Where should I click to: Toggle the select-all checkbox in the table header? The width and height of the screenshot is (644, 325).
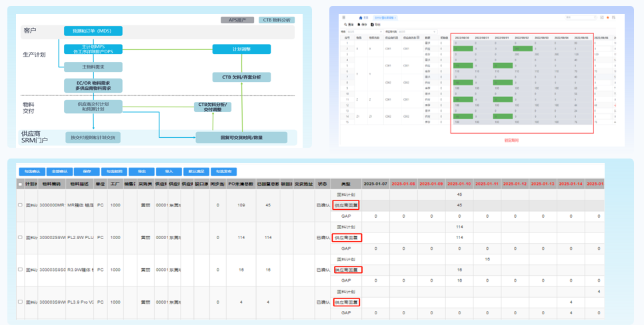[20, 184]
